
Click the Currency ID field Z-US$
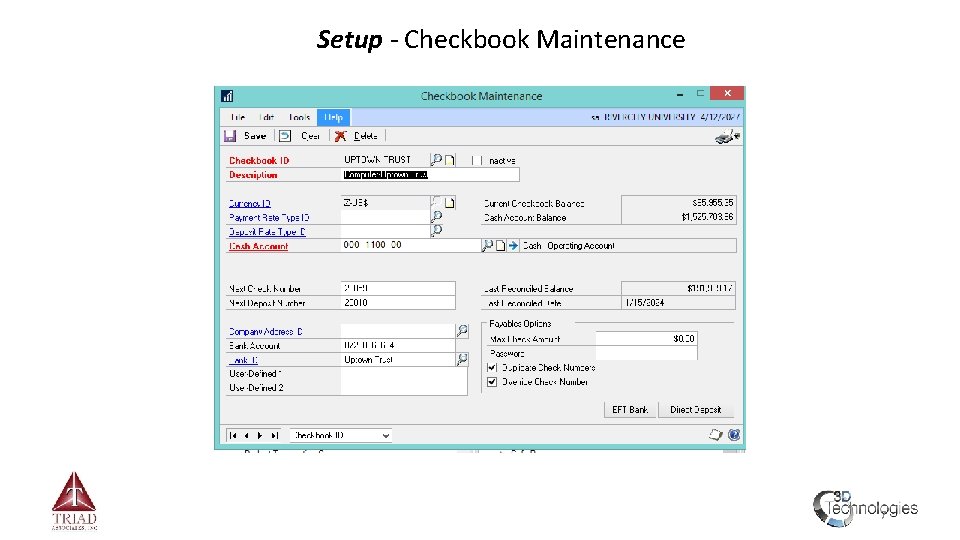(x=386, y=203)
